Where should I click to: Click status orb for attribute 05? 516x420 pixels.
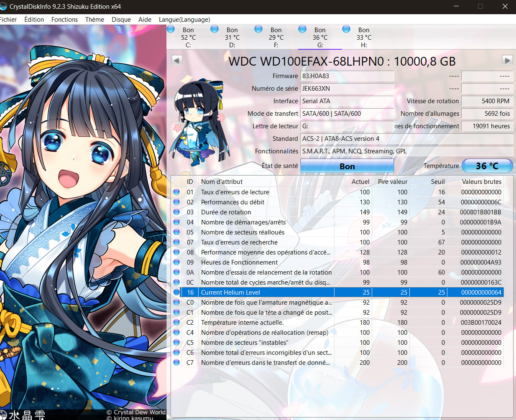pyautogui.click(x=176, y=232)
